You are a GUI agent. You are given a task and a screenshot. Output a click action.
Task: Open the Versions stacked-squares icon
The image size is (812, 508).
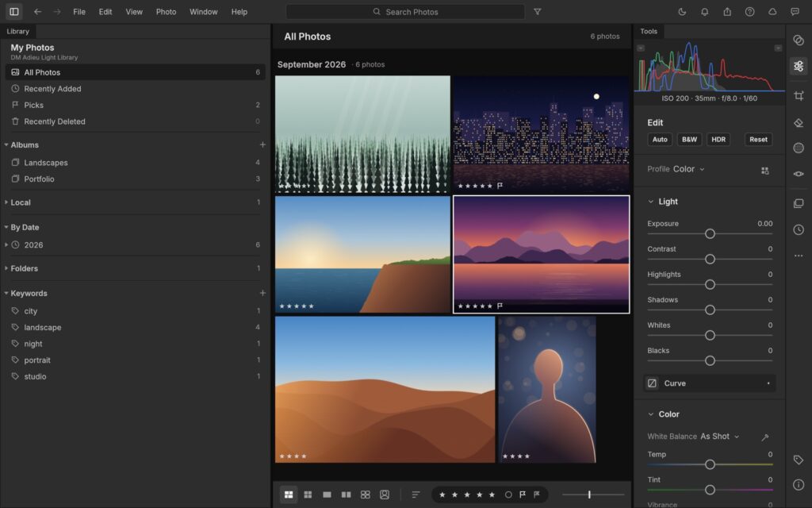pos(799,203)
